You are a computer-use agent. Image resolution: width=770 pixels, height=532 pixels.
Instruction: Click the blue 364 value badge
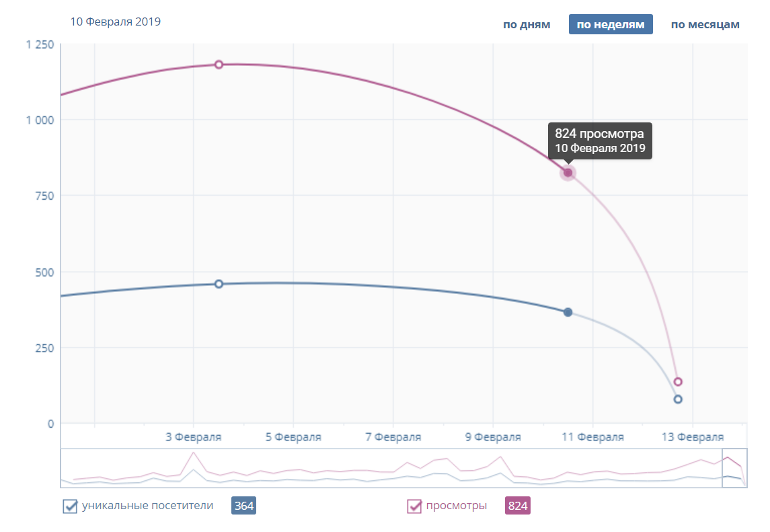244,506
